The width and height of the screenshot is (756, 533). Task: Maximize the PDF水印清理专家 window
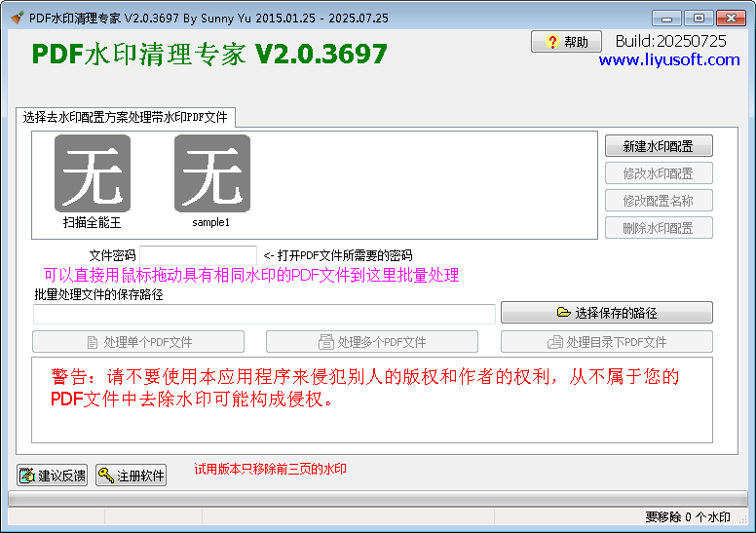[x=699, y=19]
